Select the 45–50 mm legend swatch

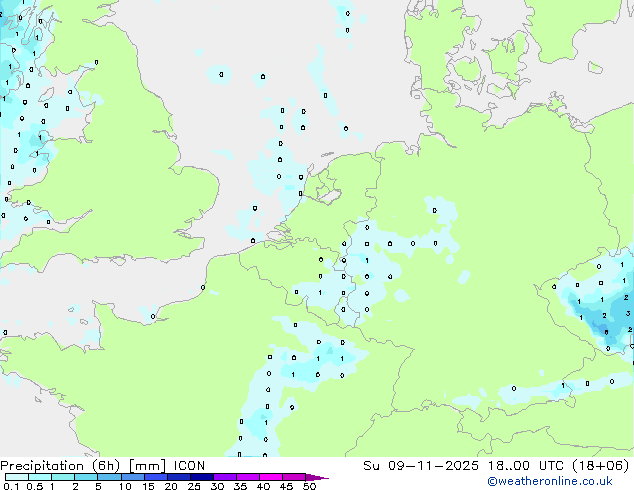[294, 477]
